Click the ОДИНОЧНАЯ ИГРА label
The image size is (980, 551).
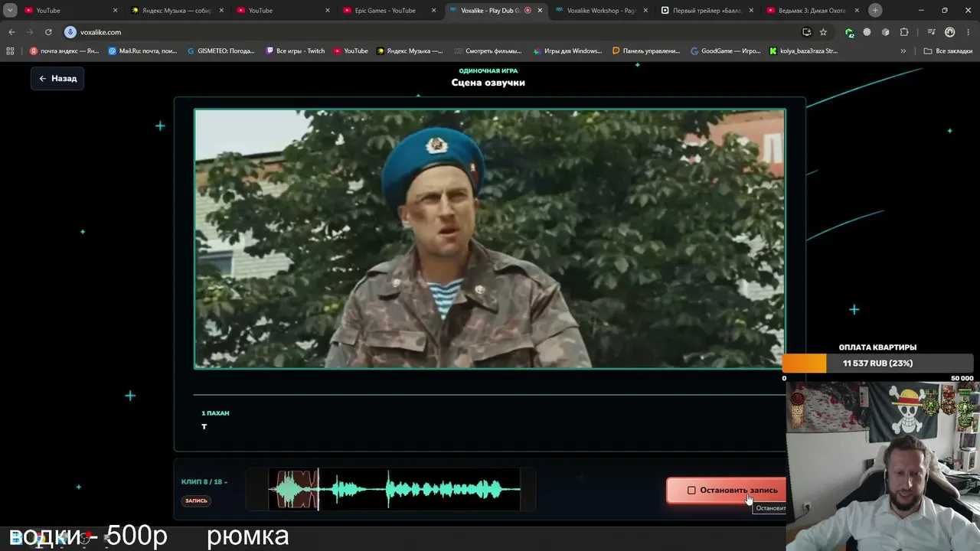click(x=488, y=71)
